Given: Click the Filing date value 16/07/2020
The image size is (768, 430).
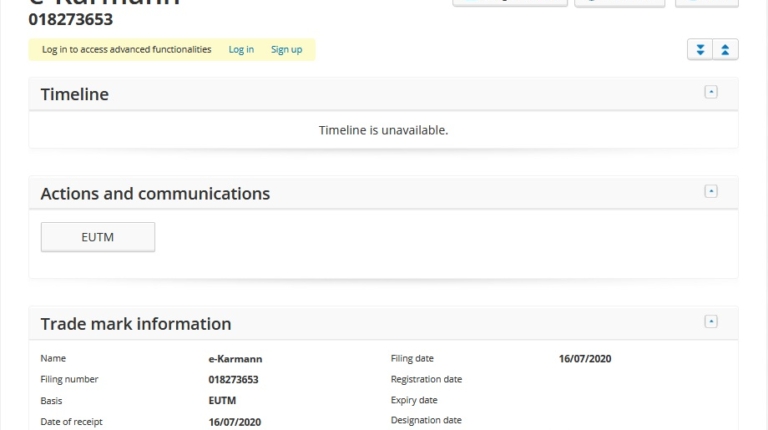Looking at the screenshot, I should [584, 359].
